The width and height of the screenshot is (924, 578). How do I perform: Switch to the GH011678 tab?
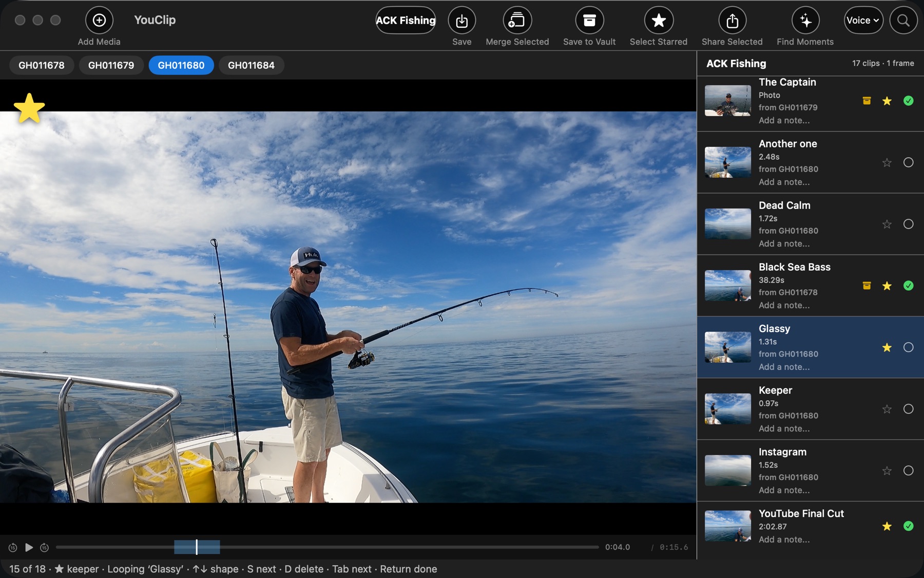pos(42,65)
